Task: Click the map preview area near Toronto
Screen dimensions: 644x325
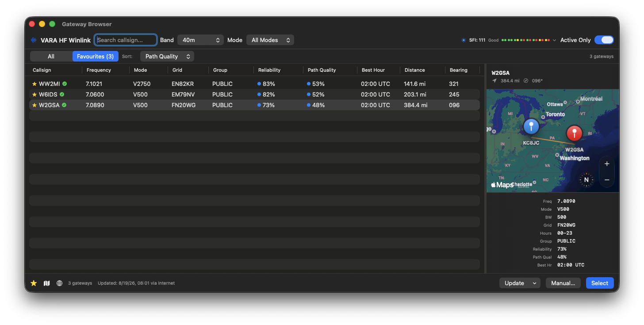Action: pyautogui.click(x=555, y=114)
